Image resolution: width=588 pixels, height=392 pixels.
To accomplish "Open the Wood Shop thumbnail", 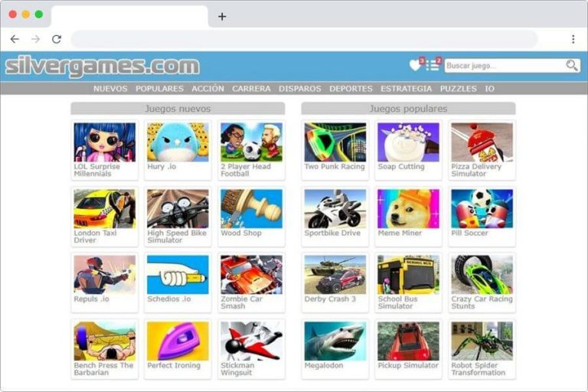I will (251, 208).
